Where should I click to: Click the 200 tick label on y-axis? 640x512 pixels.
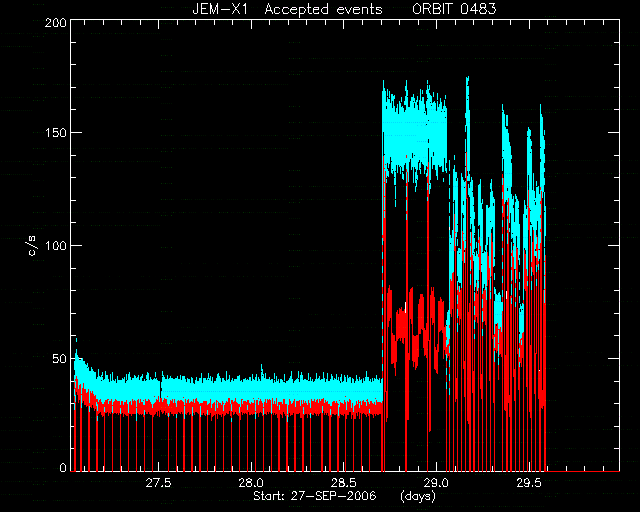56,22
